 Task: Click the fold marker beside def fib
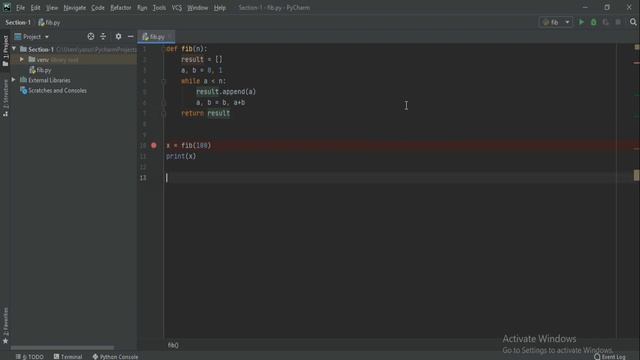pos(163,49)
